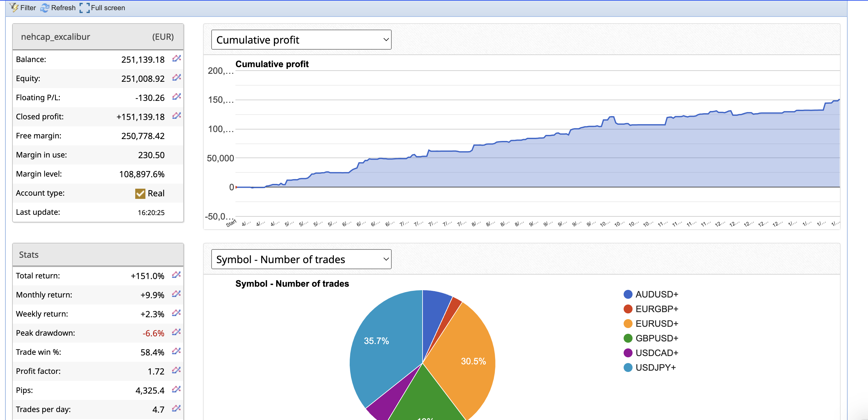Open the Cumulative profit dropdown

pyautogui.click(x=301, y=40)
